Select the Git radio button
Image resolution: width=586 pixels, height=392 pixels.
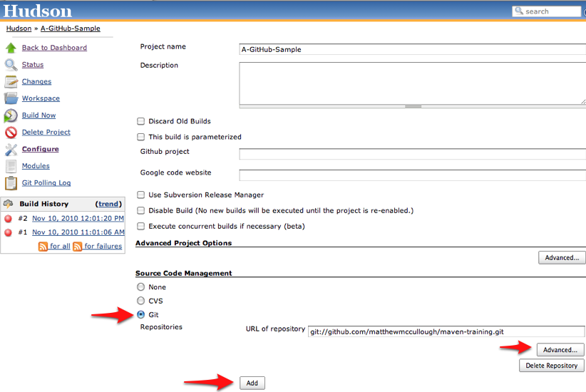coord(140,314)
